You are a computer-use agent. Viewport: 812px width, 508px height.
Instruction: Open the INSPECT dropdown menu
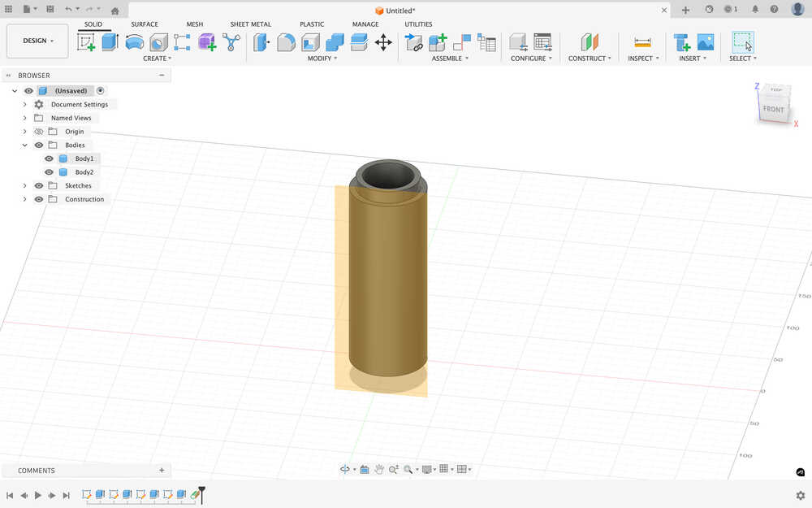tap(643, 59)
